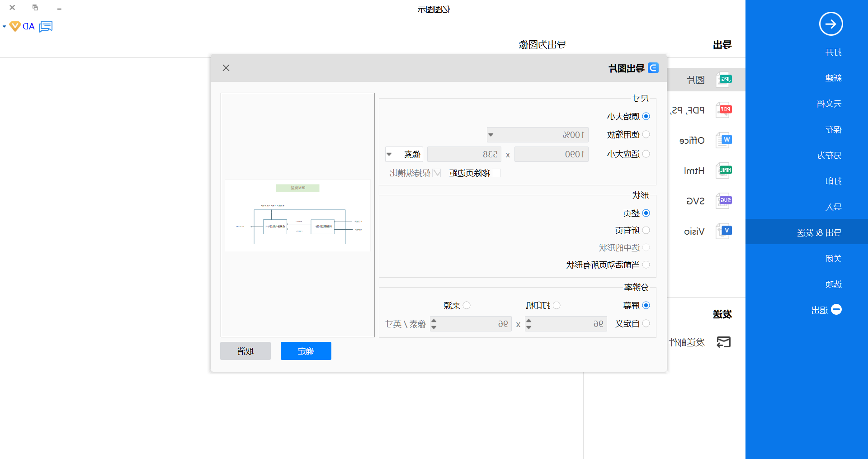Viewport: 868px width, 459px height.
Task: Click the 另存为 save as menu item
Action: pyautogui.click(x=829, y=156)
